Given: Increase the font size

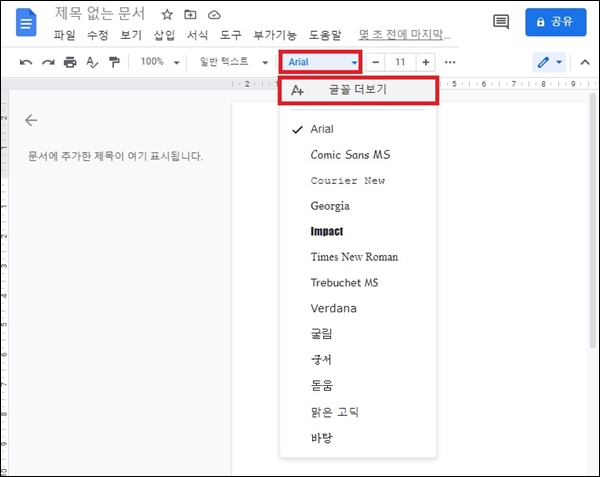Looking at the screenshot, I should coord(426,62).
